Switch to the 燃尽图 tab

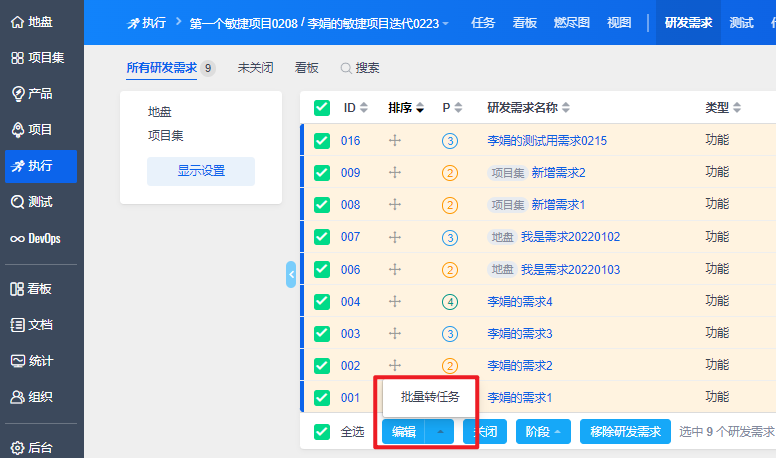[572, 23]
